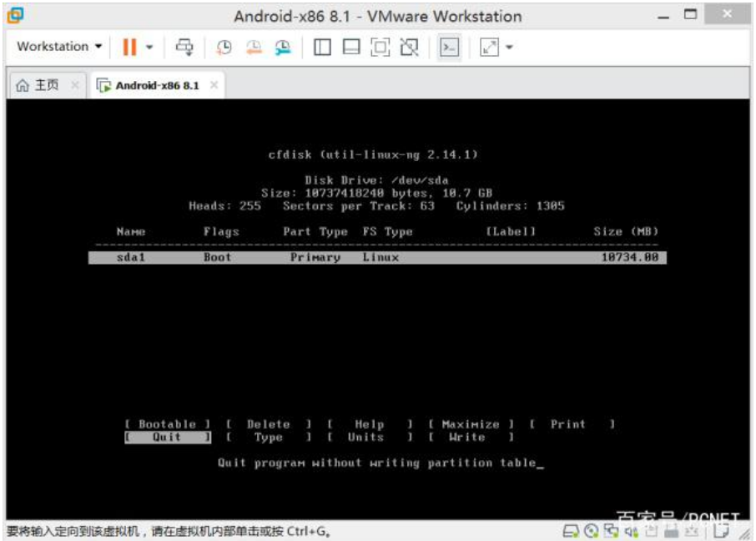The width and height of the screenshot is (756, 541).
Task: Click the 10734.00 size value
Action: pos(630,257)
